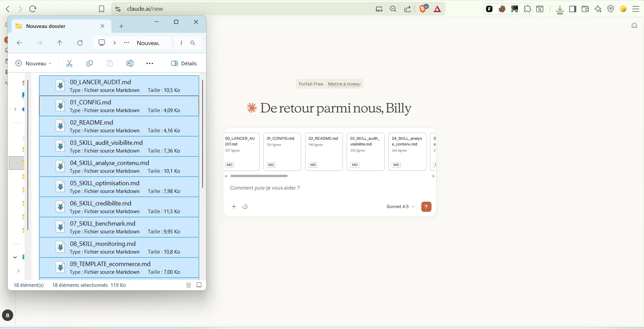Select the 00_LANCER_AUDIT.md file row
Image resolution: width=644 pixels, height=329 pixels.
119,86
